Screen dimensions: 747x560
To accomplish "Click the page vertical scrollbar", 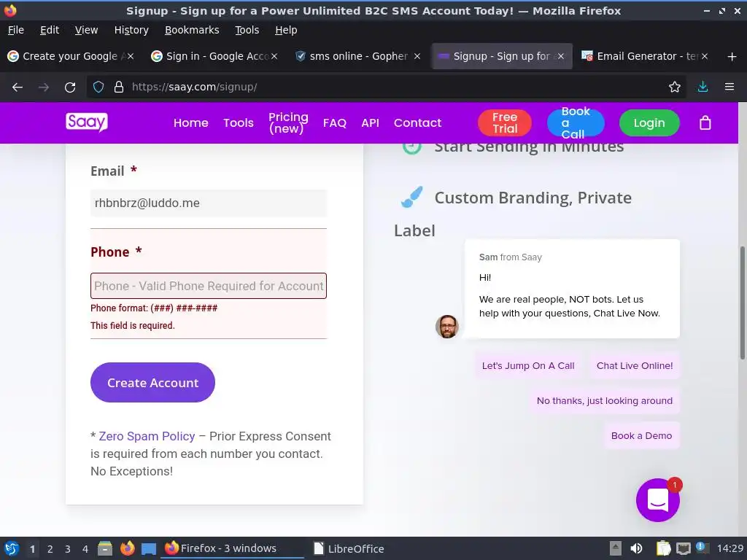I will [x=742, y=303].
